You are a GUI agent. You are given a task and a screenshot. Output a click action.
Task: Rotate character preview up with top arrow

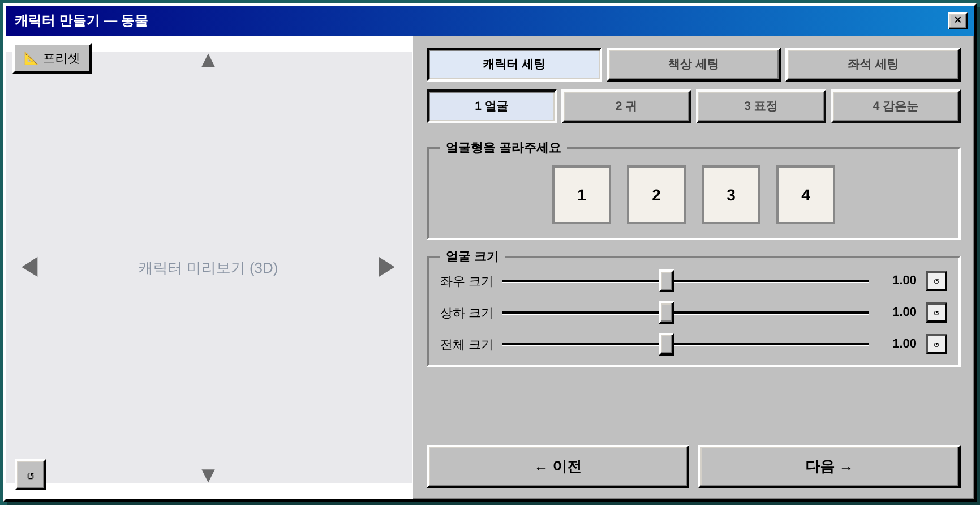pos(208,61)
